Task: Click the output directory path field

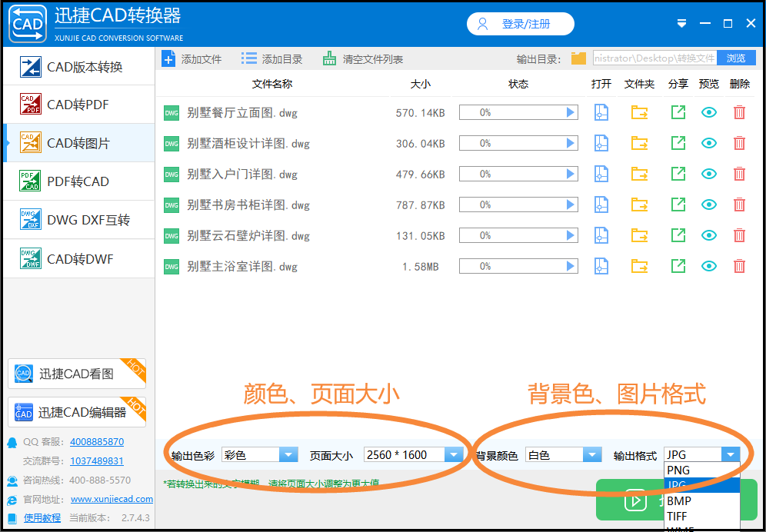Action: point(654,58)
